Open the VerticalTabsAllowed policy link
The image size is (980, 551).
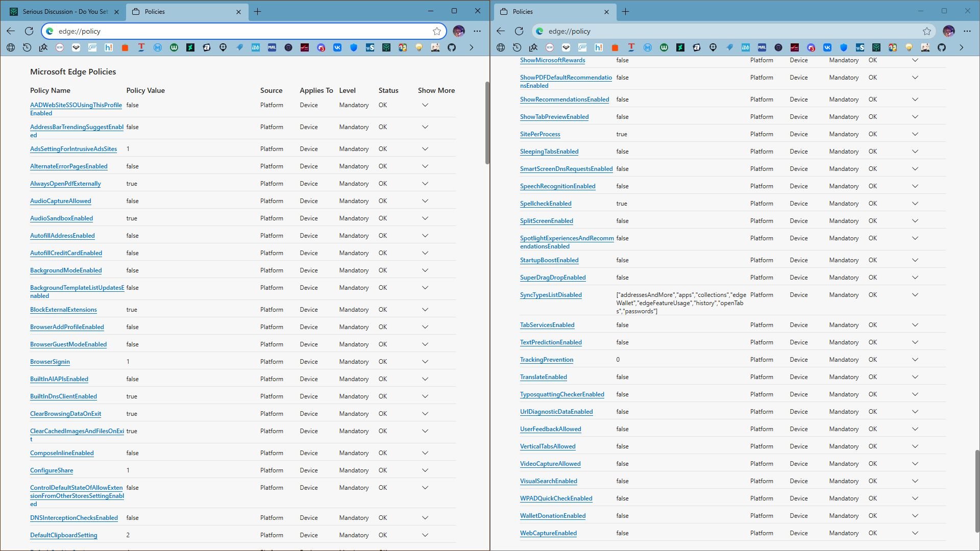click(x=548, y=446)
